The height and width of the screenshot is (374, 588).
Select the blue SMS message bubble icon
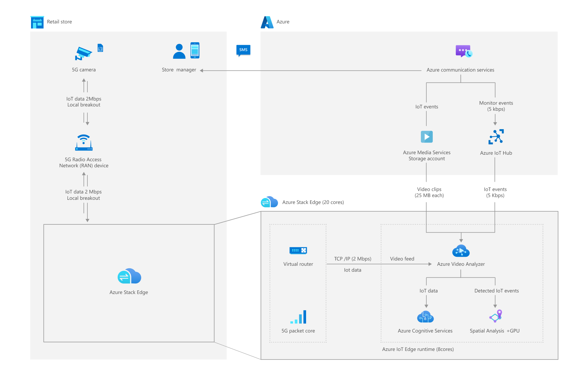coord(243,50)
